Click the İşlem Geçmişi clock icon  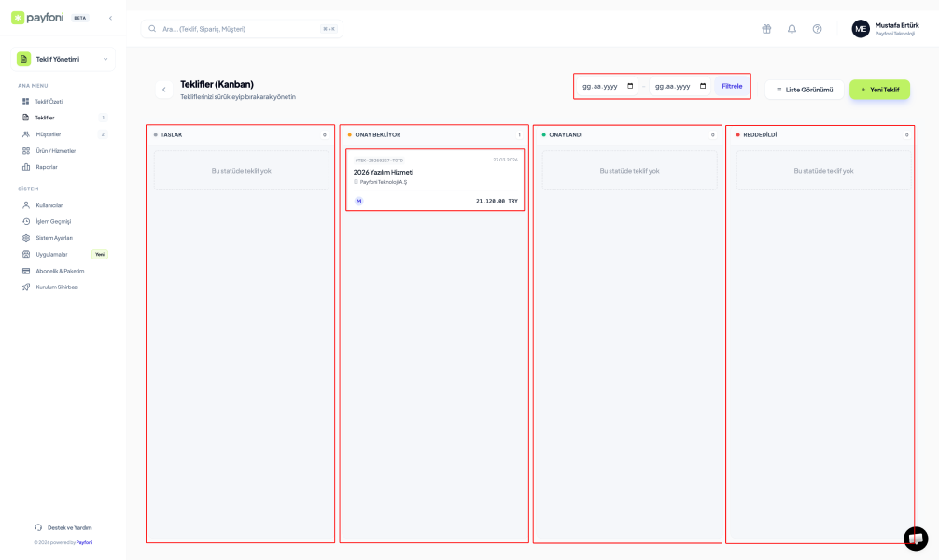[x=26, y=221]
